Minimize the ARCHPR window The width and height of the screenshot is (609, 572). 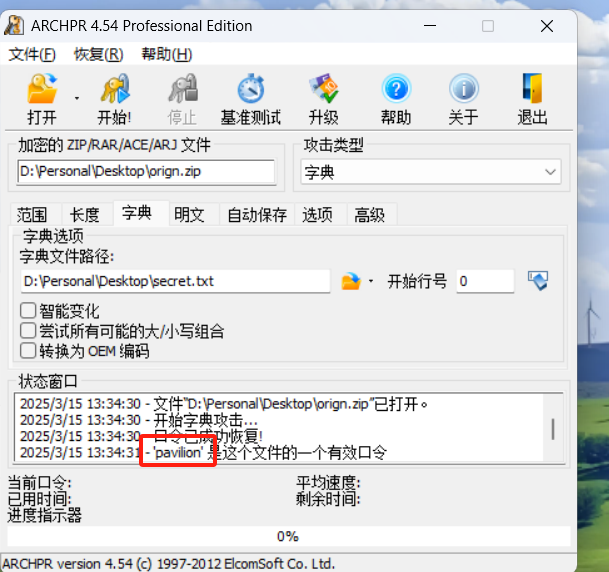coord(430,26)
